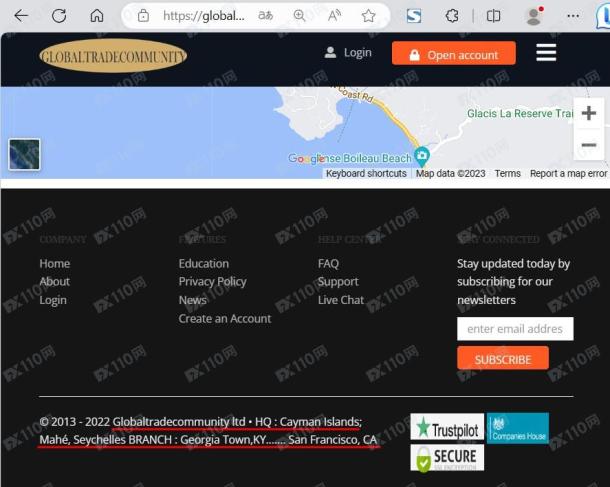Screen dimensions: 610x487
Task: Click Report a map error
Action: click(568, 173)
